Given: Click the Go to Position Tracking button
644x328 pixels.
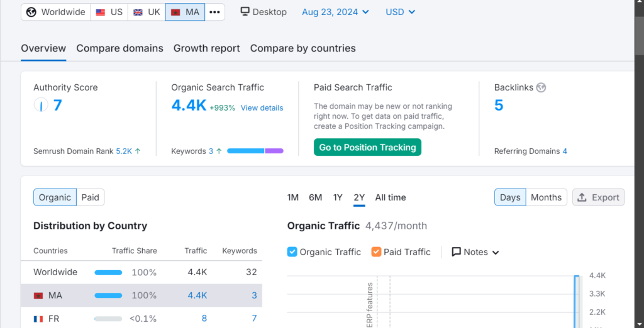Looking at the screenshot, I should point(367,147).
